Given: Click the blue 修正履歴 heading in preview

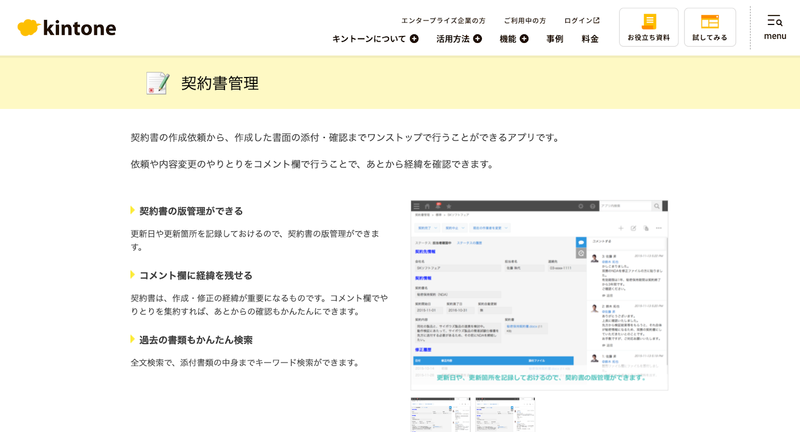Looking at the screenshot, I should pyautogui.click(x=423, y=350).
